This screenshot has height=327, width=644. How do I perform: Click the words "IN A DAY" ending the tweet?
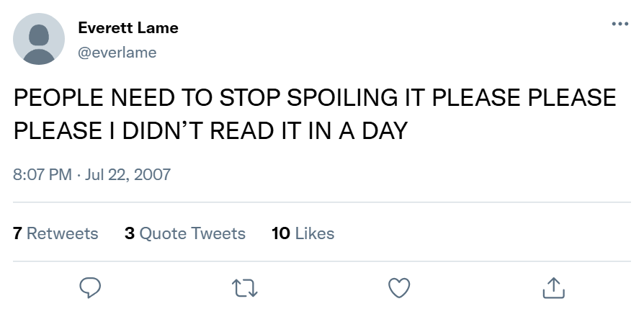(367, 131)
